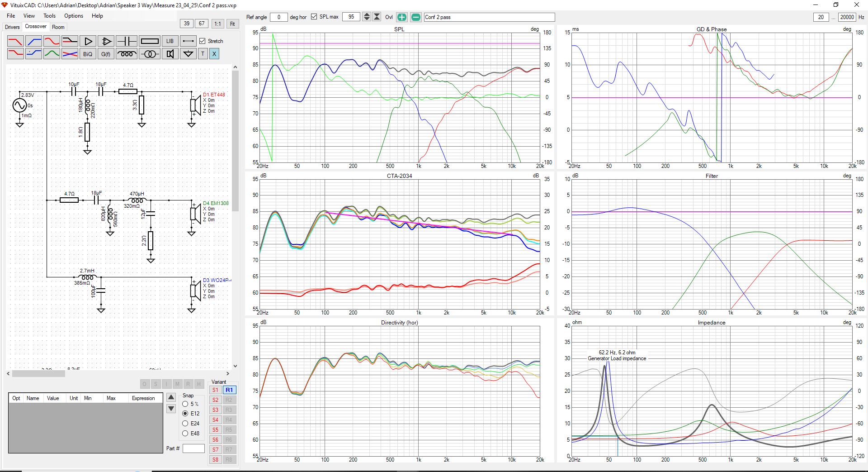Move parameter down with the down-arrow button
868x472 pixels.
pyautogui.click(x=171, y=409)
